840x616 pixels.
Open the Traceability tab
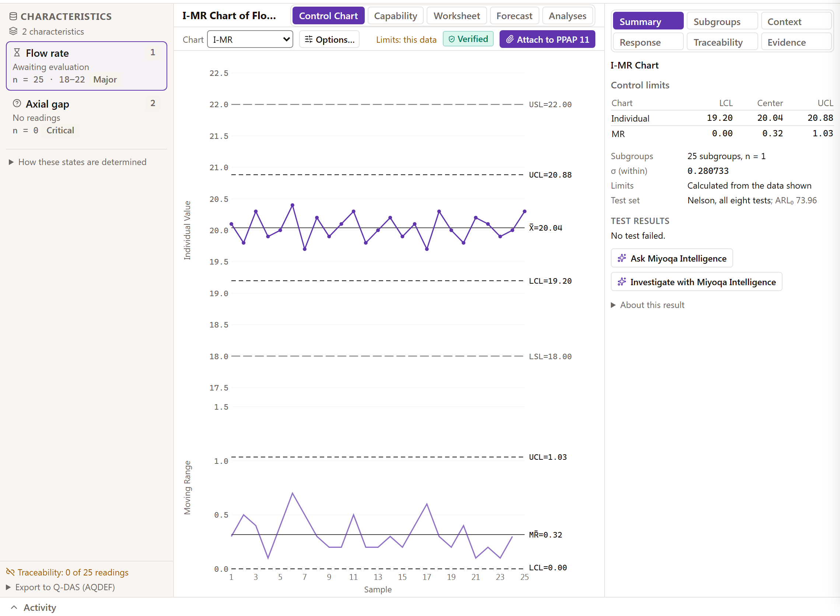[x=722, y=42]
